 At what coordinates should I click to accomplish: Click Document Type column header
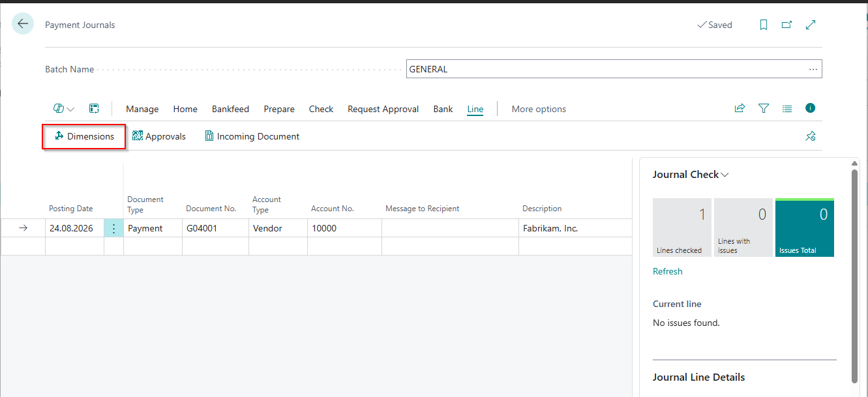click(x=145, y=205)
